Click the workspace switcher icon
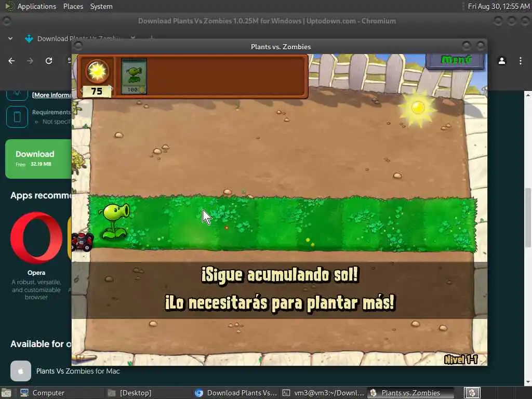Viewport: 532px width, 399px height. point(472,393)
